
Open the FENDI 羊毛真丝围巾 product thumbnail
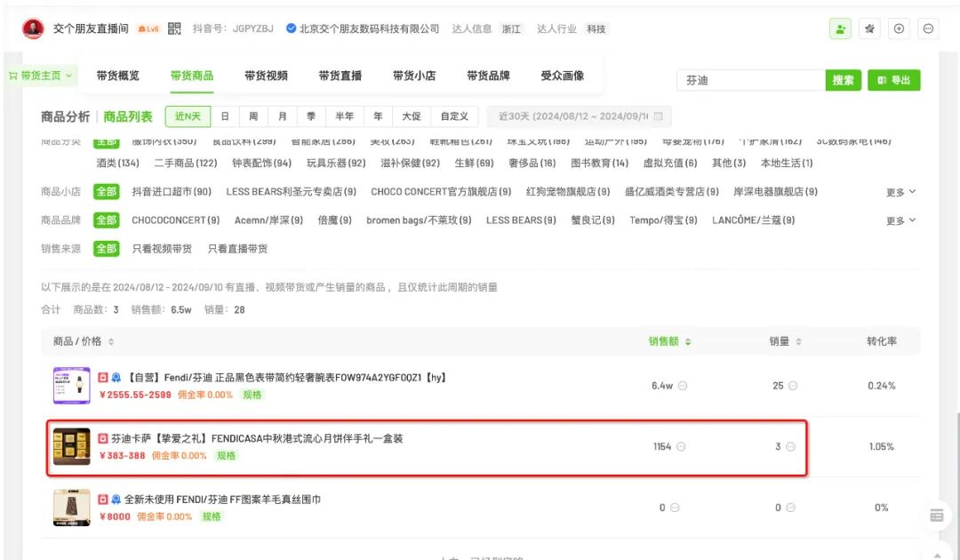pos(72,508)
